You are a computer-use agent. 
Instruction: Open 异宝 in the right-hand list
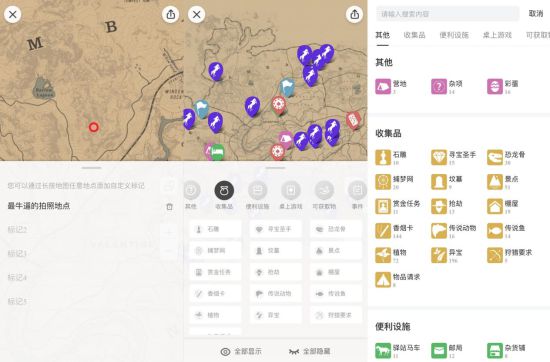[x=447, y=255]
